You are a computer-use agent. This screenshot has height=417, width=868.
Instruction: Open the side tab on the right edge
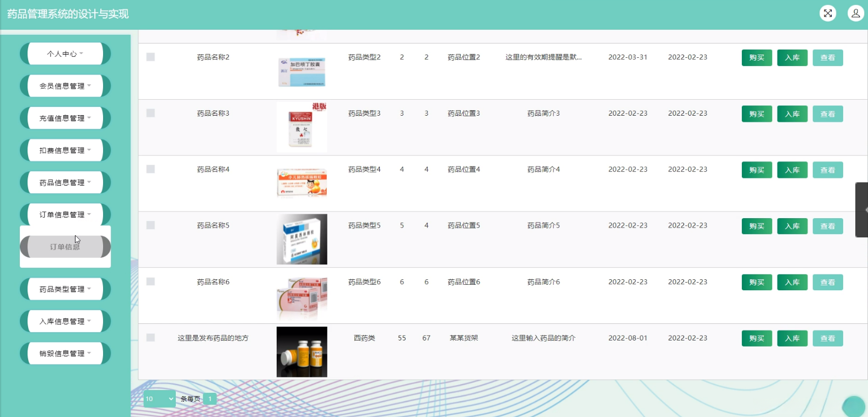(861, 210)
